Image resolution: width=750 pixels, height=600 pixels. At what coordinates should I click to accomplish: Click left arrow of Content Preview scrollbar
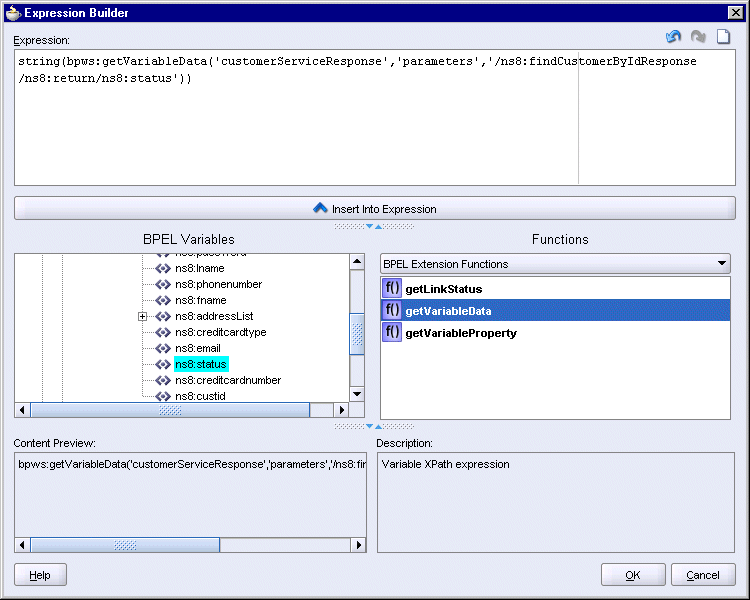click(x=22, y=545)
